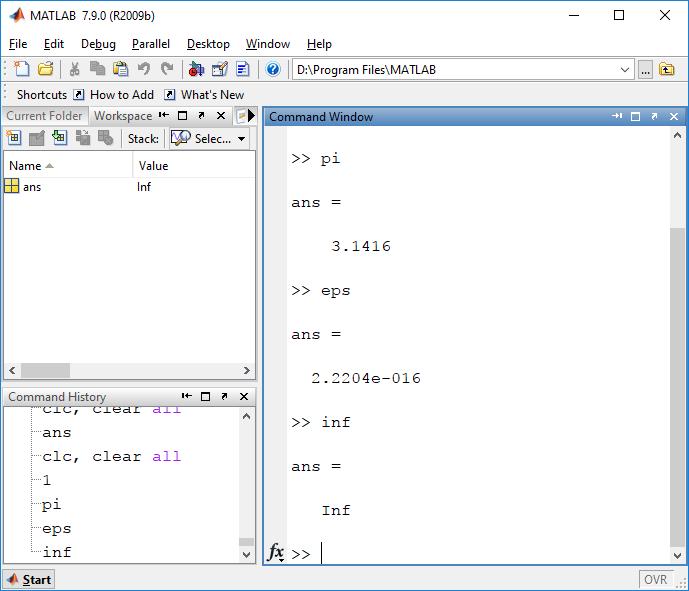Click the Paste clipboard icon
The width and height of the screenshot is (689, 591).
pyautogui.click(x=120, y=69)
